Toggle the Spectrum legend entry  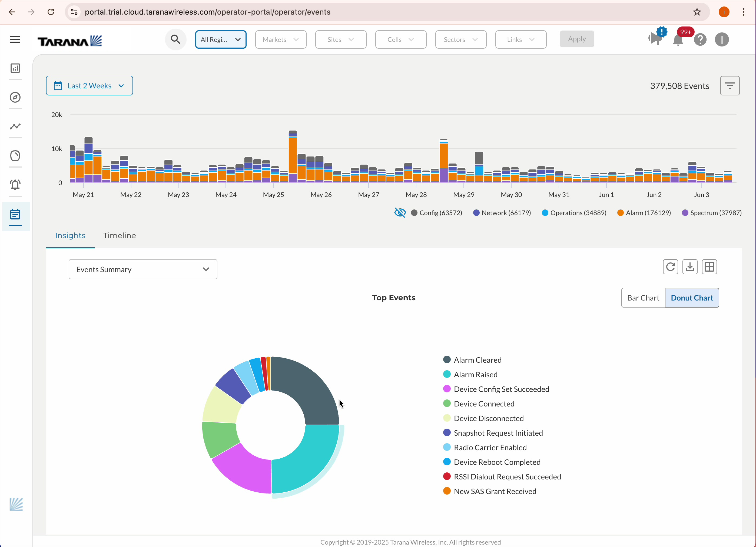tap(712, 212)
